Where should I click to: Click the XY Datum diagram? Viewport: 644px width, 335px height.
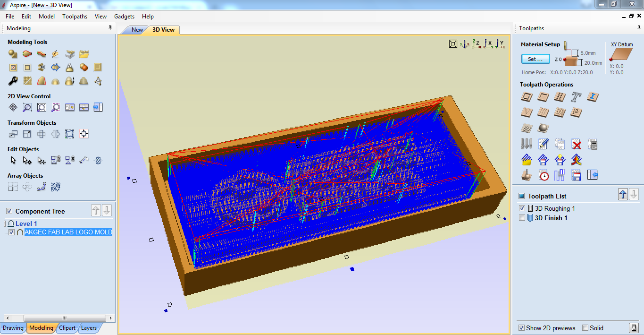pos(622,54)
